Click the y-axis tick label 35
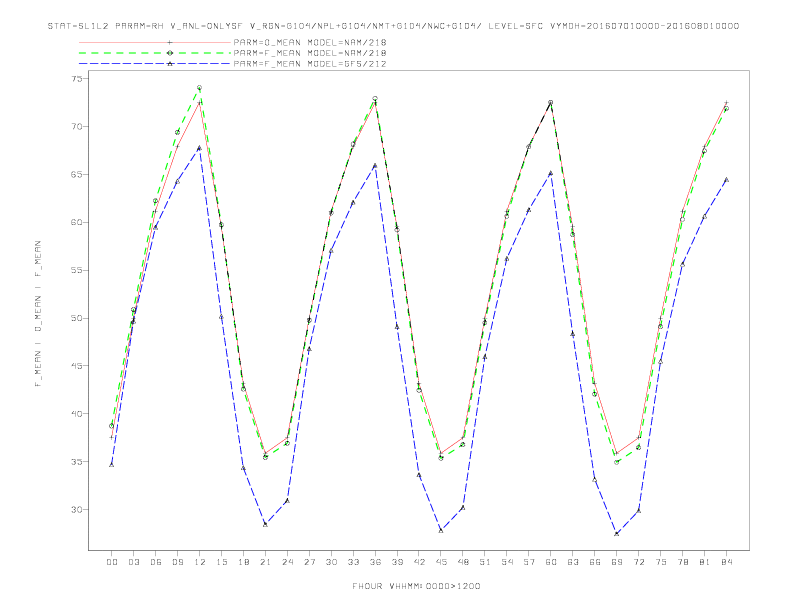Image resolution: width=792 pixels, height=612 pixels. click(77, 462)
